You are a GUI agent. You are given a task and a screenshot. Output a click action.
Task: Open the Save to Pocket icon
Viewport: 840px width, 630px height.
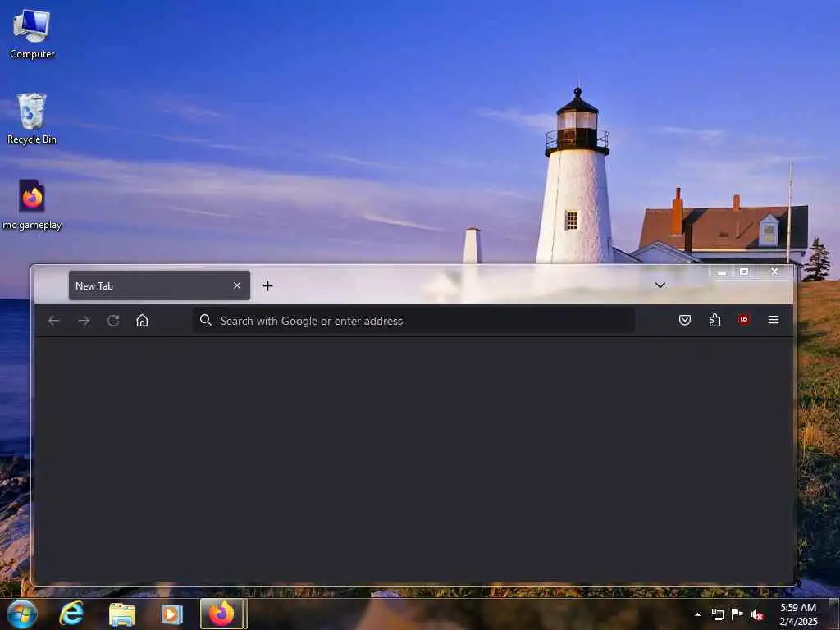685,321
